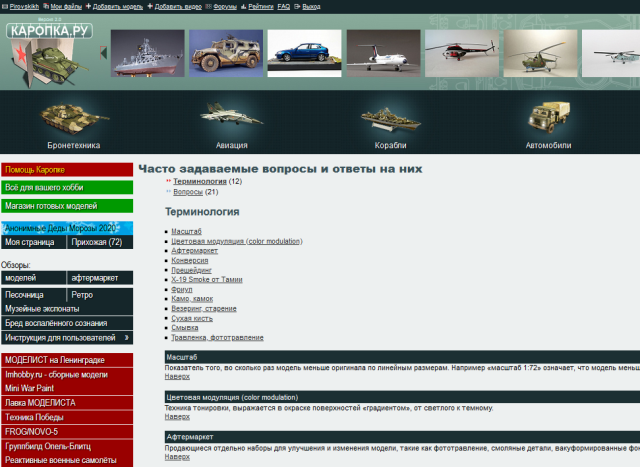Open the Конверсия term link
Screen dimensions: 640x467
pyautogui.click(x=190, y=260)
